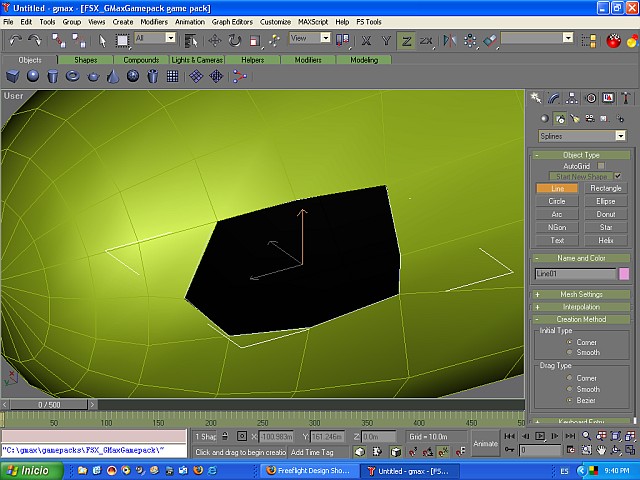Open the Hierarchy command panel tab
The image size is (640, 480).
pos(572,98)
